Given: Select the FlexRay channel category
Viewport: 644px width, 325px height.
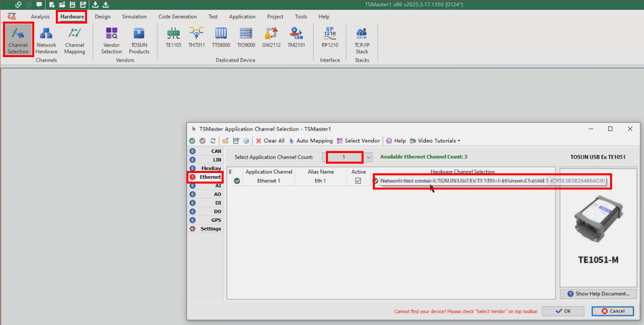Looking at the screenshot, I should [206, 168].
